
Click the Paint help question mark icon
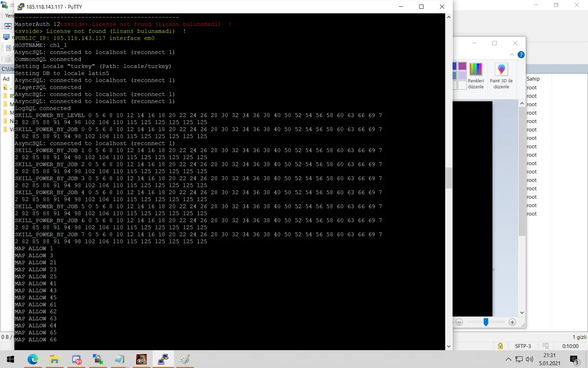[x=521, y=55]
